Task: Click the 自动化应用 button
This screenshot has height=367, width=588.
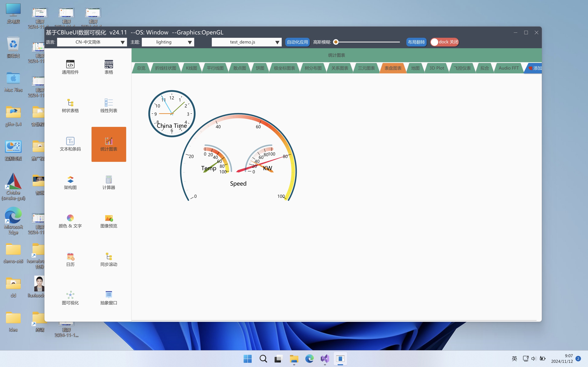Action: coord(297,42)
